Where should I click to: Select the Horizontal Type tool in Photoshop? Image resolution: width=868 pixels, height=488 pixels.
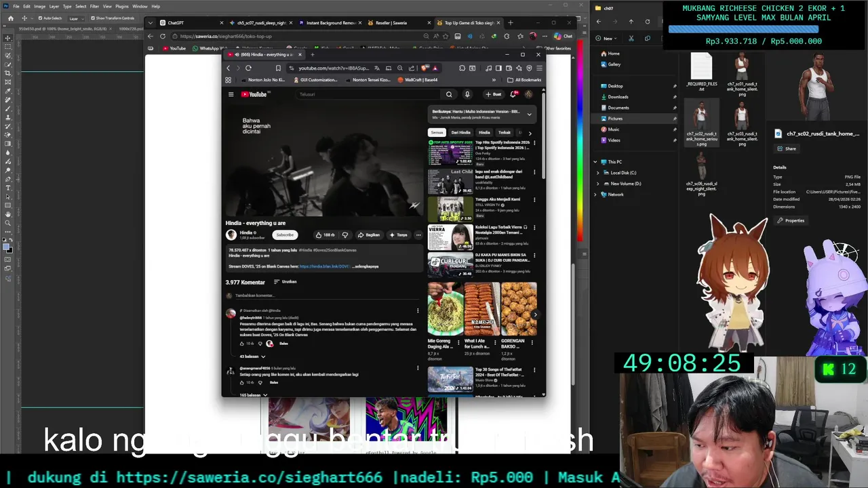(8, 188)
